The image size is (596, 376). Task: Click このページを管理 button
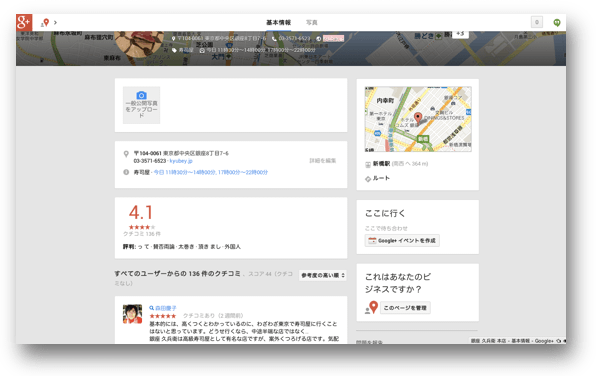point(405,308)
